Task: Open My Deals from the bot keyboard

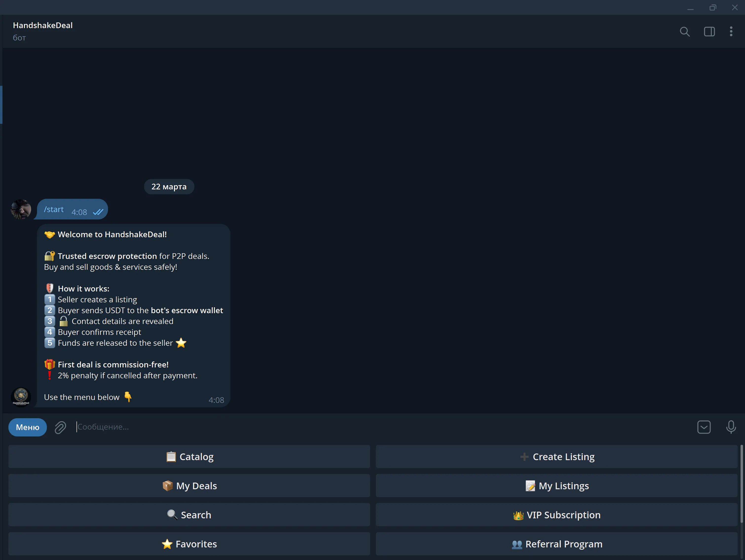Action: (189, 486)
